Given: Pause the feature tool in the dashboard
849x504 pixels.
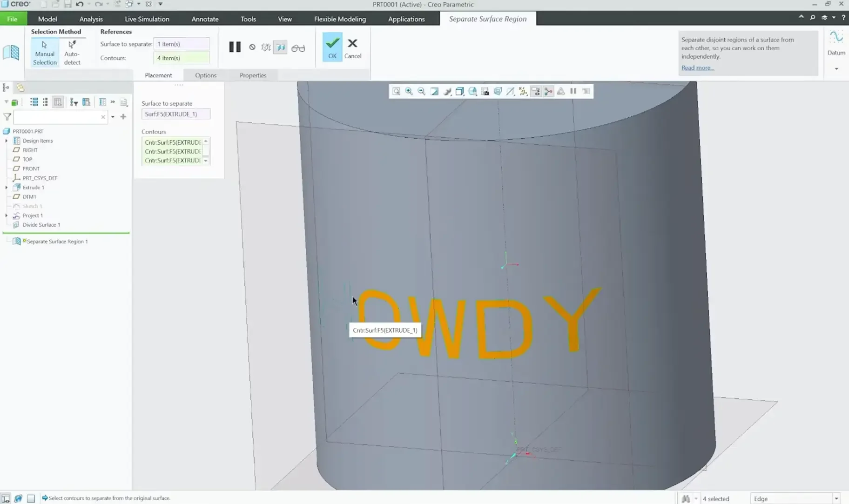Looking at the screenshot, I should (235, 47).
